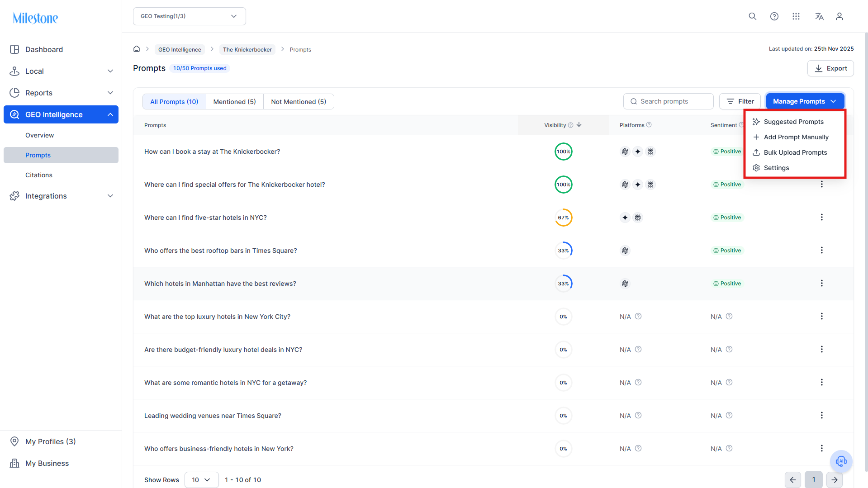This screenshot has width=868, height=488.
Task: Open the AI assistant chat bubble
Action: (841, 461)
